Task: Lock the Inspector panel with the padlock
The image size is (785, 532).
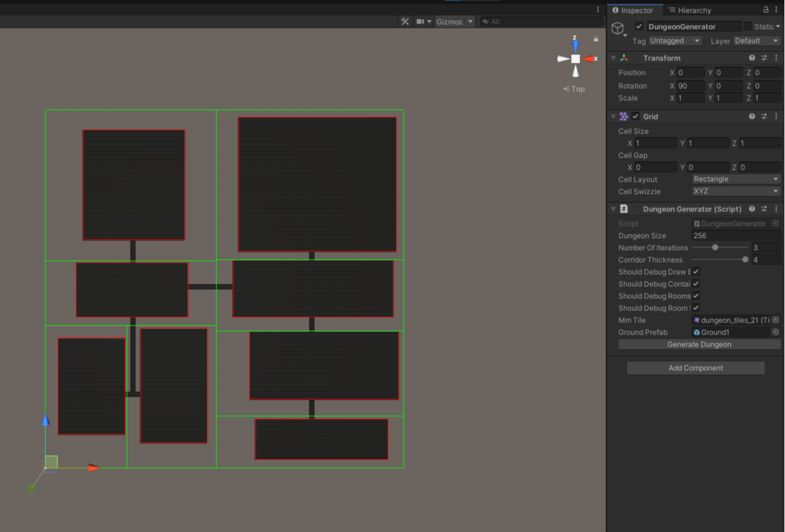Action: tap(766, 10)
